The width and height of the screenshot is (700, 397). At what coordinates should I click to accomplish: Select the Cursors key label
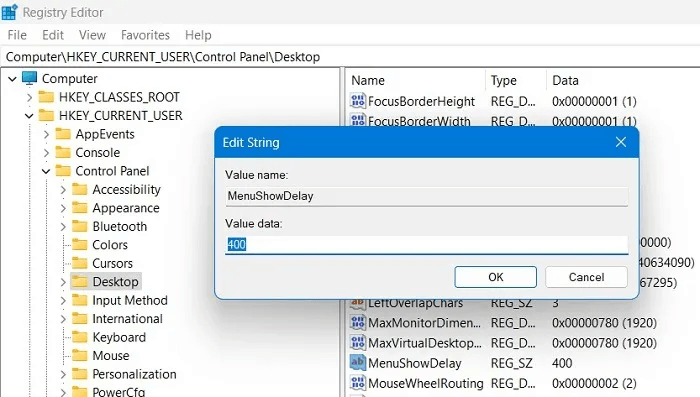pos(112,263)
